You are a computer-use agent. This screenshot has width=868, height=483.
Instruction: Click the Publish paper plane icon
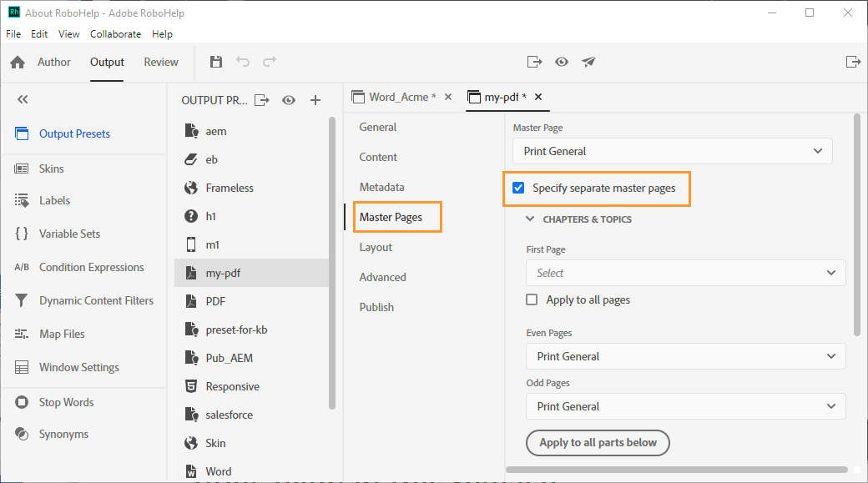[x=588, y=62]
